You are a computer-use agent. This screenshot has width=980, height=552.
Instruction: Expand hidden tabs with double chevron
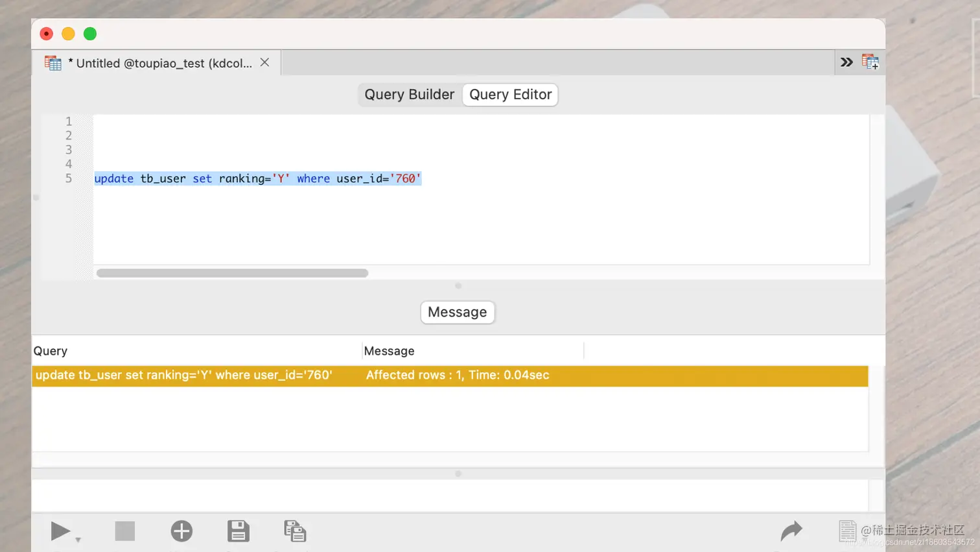[846, 62]
